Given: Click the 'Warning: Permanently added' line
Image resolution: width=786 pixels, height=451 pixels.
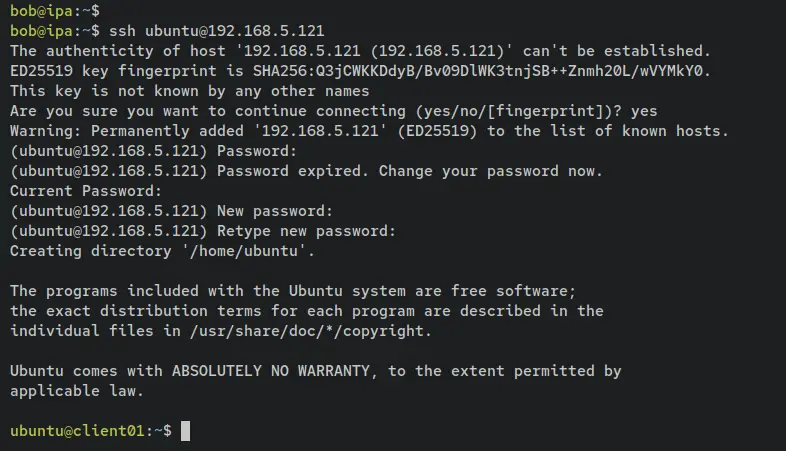Looking at the screenshot, I should pos(369,131).
